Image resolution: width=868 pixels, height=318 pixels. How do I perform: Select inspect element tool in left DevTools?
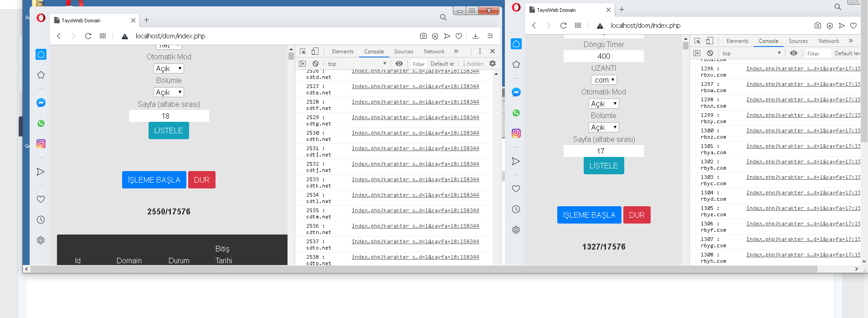[x=303, y=52]
